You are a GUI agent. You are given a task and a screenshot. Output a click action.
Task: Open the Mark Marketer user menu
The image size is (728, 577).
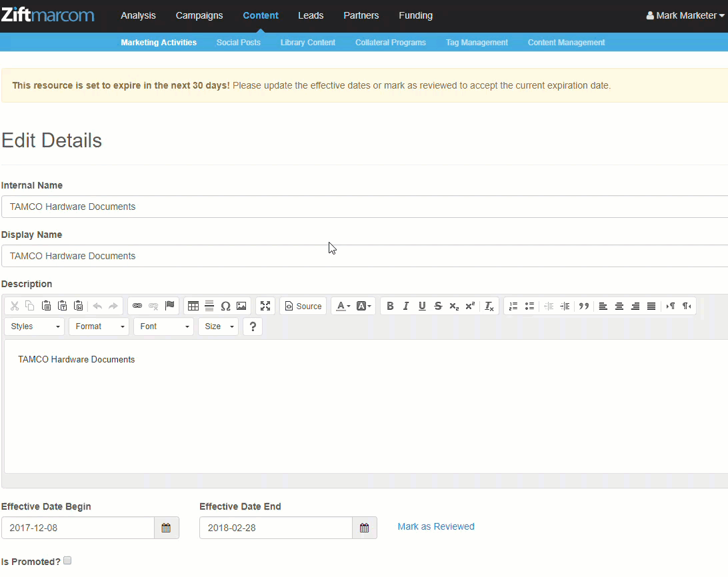point(685,15)
